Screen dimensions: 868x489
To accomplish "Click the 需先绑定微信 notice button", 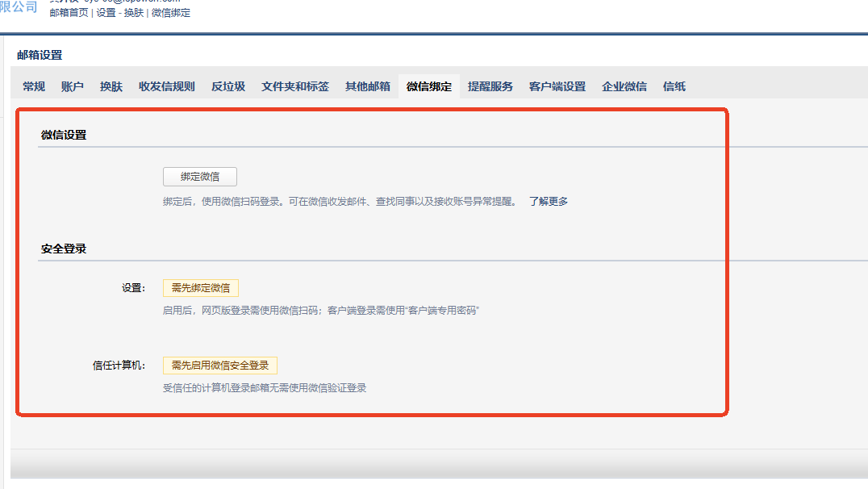I will tap(201, 288).
